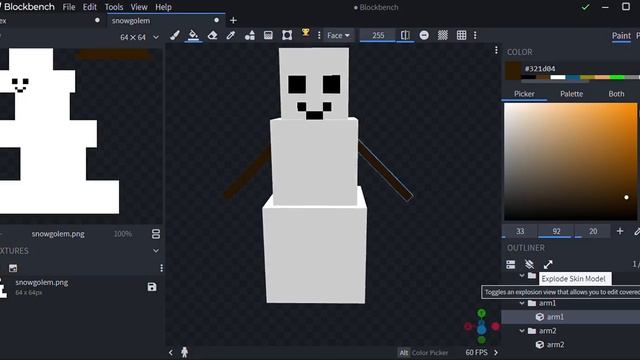Toggle the pixel grid checkered icon
Viewport: 640px width, 360px height.
tap(442, 35)
